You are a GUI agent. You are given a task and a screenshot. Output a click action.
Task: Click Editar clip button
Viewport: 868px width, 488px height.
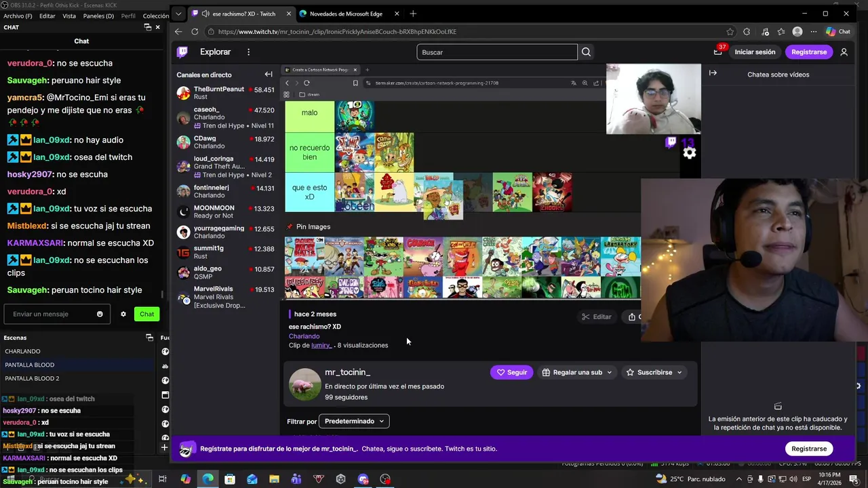596,317
